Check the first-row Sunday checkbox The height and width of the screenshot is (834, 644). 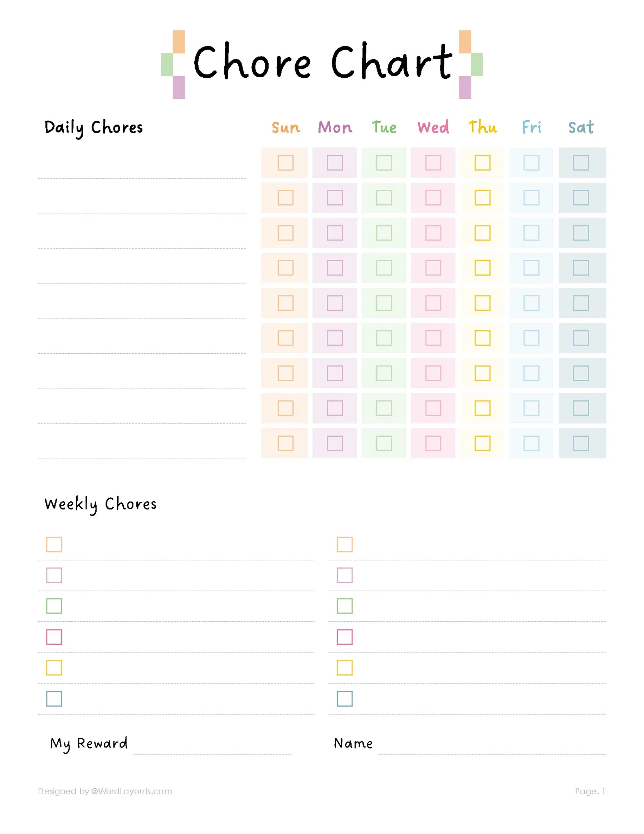[285, 163]
